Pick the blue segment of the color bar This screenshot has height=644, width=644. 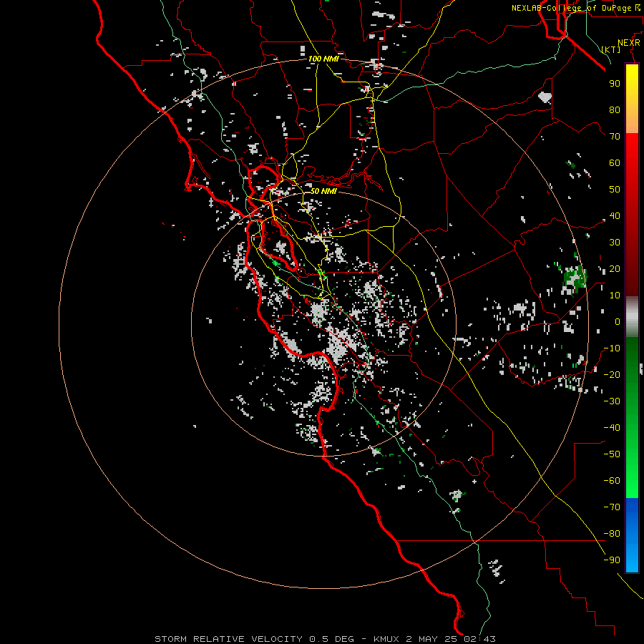pos(632,535)
